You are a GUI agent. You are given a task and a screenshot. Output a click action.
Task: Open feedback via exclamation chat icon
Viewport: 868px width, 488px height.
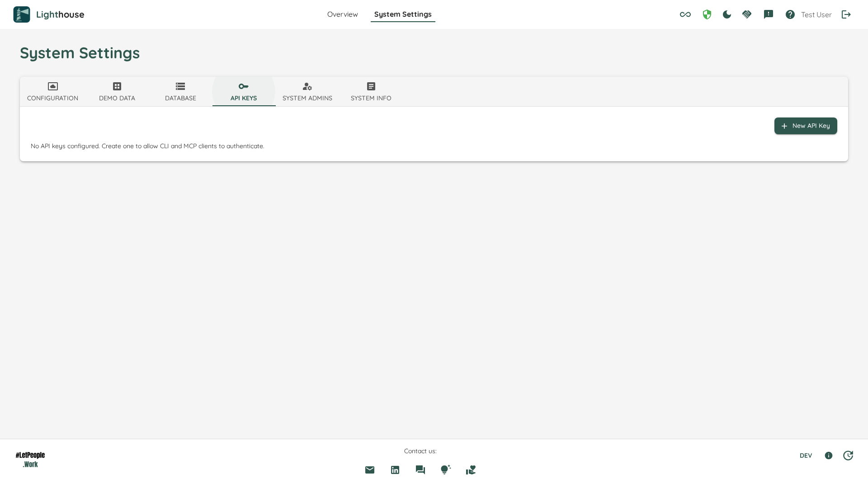click(769, 14)
